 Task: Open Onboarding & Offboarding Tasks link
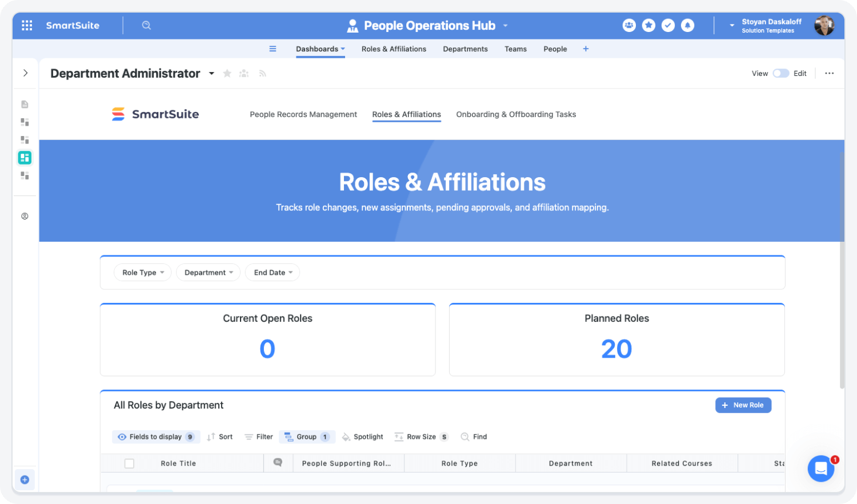[x=516, y=114]
